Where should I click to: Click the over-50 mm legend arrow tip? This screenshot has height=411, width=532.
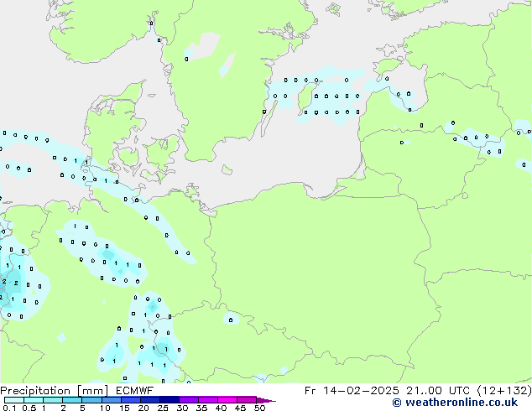pyautogui.click(x=266, y=400)
